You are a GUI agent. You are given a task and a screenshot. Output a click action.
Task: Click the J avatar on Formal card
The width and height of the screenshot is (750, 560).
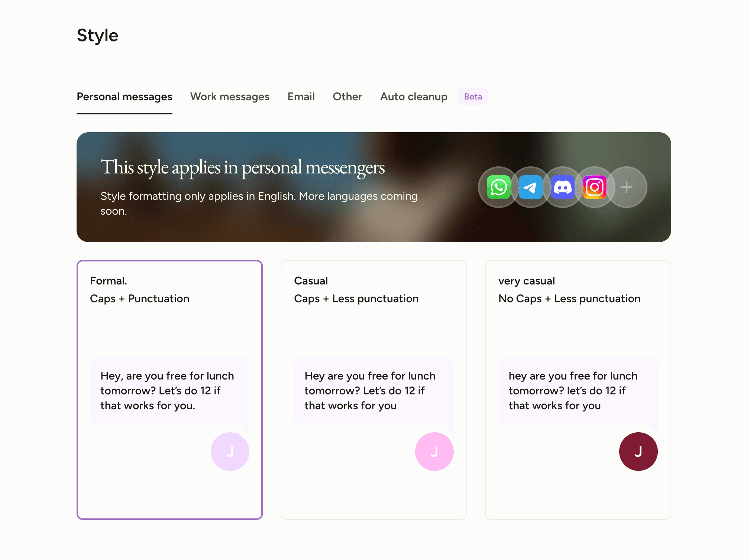click(x=230, y=452)
